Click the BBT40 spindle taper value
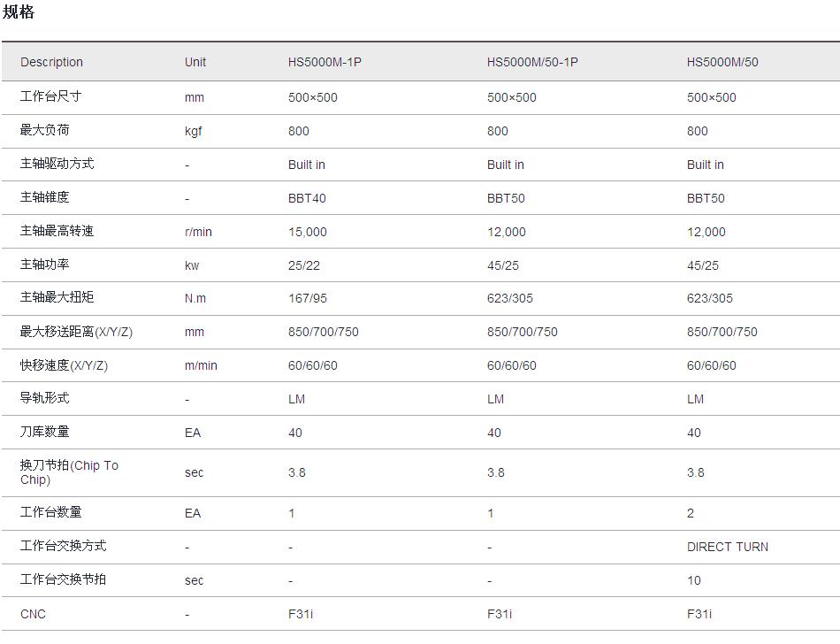The image size is (840, 644). pos(307,198)
